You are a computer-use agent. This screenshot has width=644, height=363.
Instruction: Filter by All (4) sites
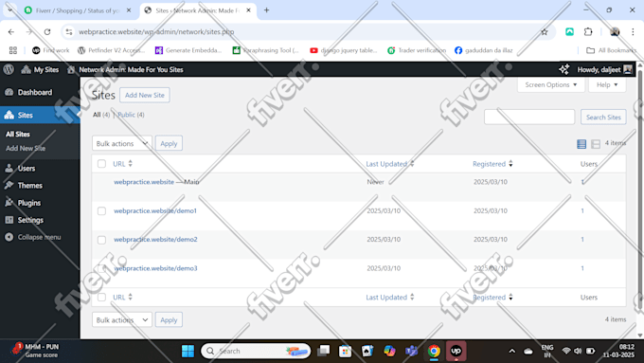coord(101,115)
